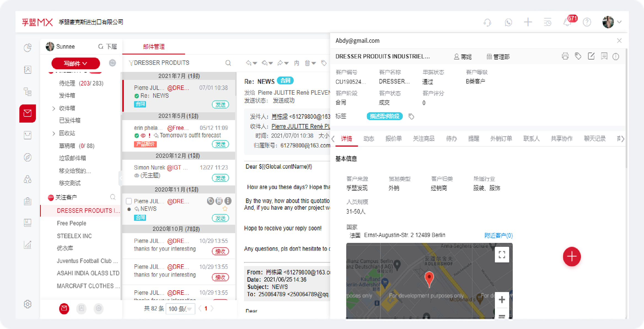Switch to the 动态 tab in customer panel
The height and width of the screenshot is (329, 644).
click(369, 139)
